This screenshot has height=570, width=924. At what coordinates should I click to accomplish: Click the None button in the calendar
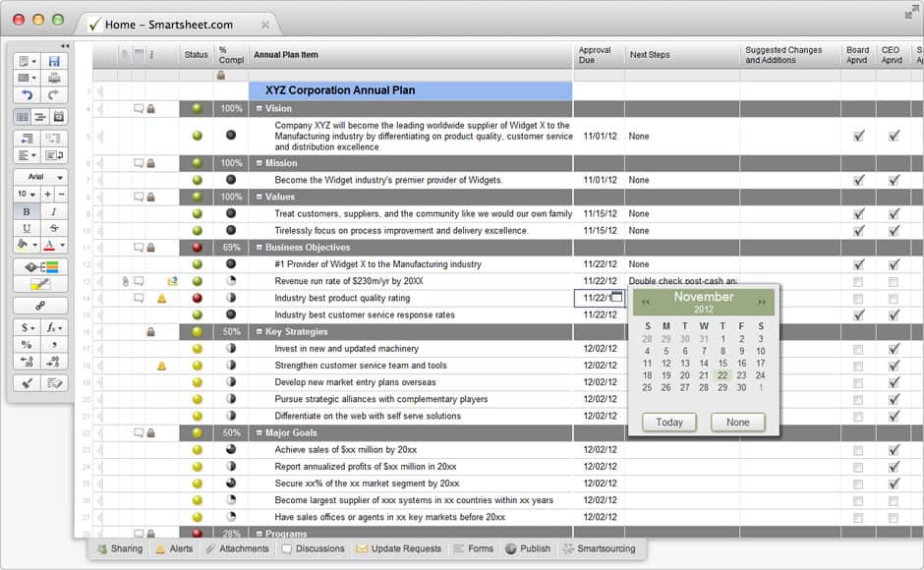click(737, 422)
